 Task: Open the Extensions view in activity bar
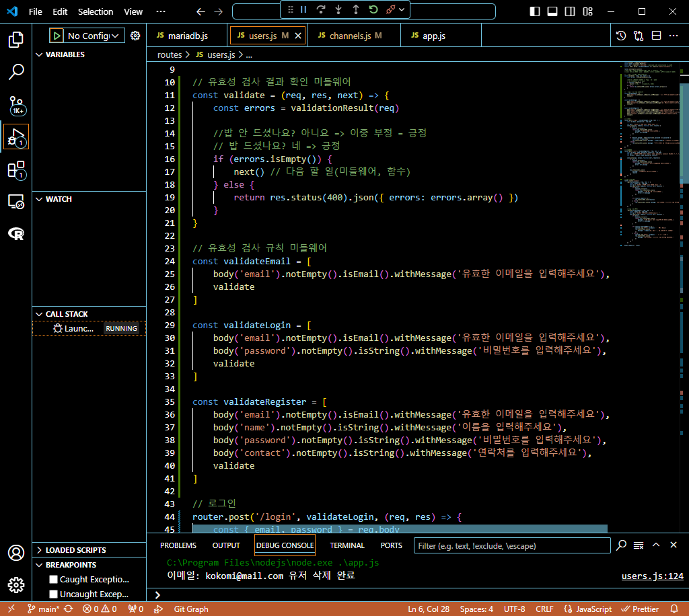tap(16, 169)
